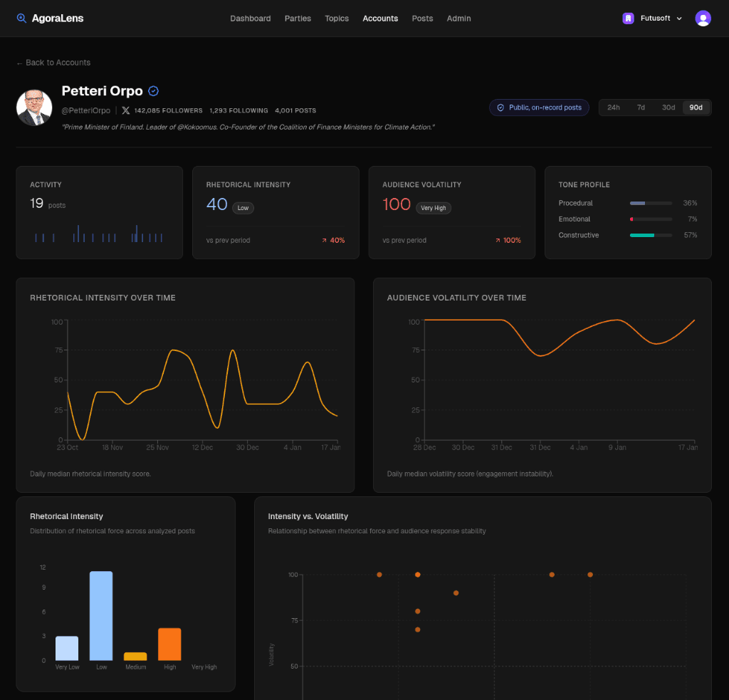729x700 pixels.
Task: Open the user account avatar menu
Action: coord(703,18)
